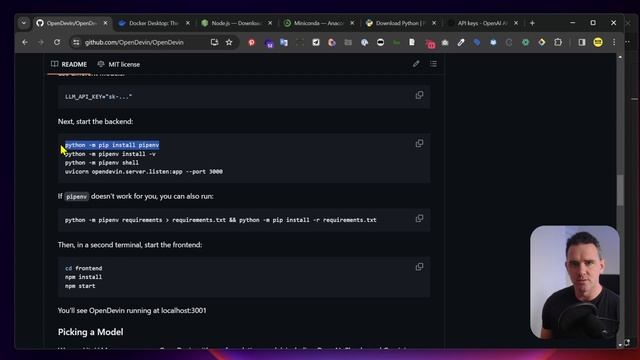Close the Miniconda tab
Viewport: 640px width, 360px height.
(352, 23)
